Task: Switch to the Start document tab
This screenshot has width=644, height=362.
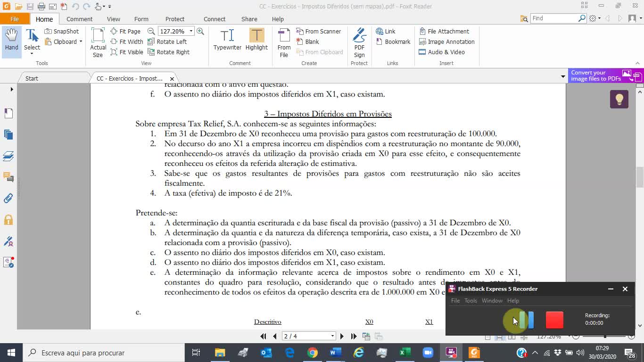Action: tap(32, 78)
